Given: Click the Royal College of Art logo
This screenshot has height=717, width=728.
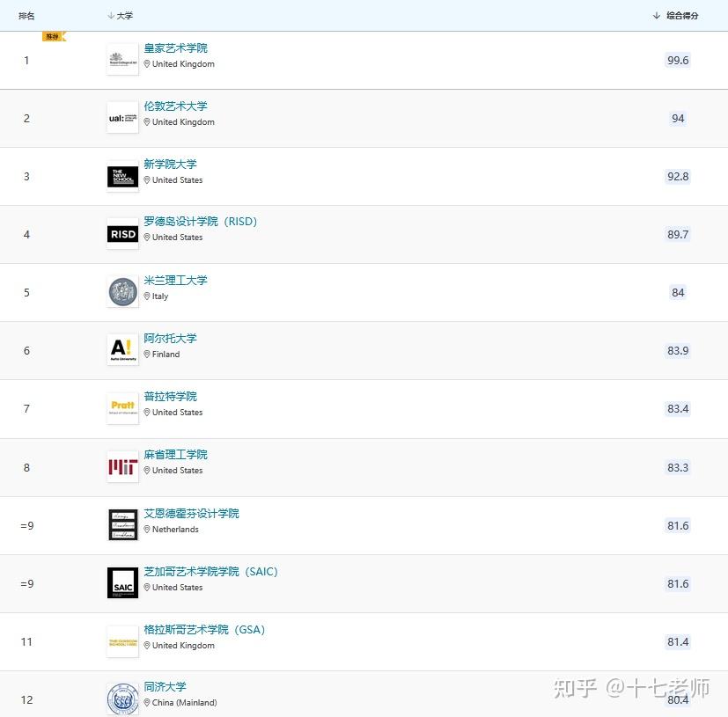Looking at the screenshot, I should [x=122, y=59].
